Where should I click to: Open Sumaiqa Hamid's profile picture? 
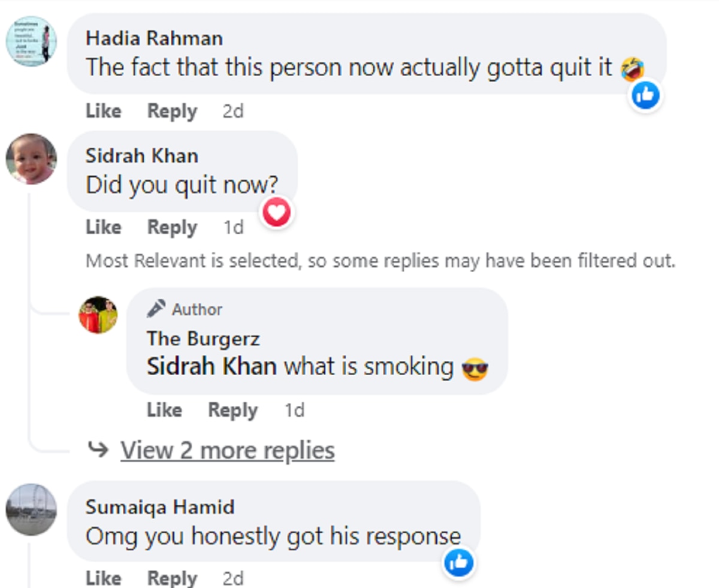31,509
